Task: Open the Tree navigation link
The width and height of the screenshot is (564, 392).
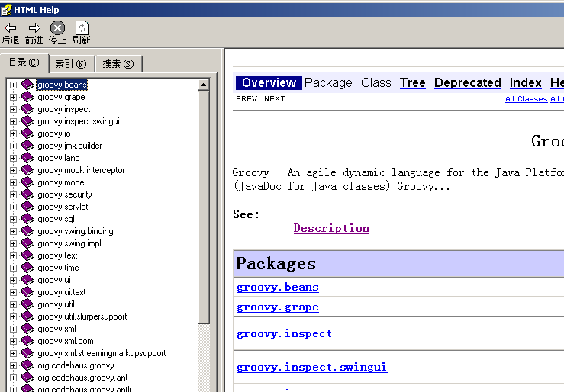Action: coord(413,82)
